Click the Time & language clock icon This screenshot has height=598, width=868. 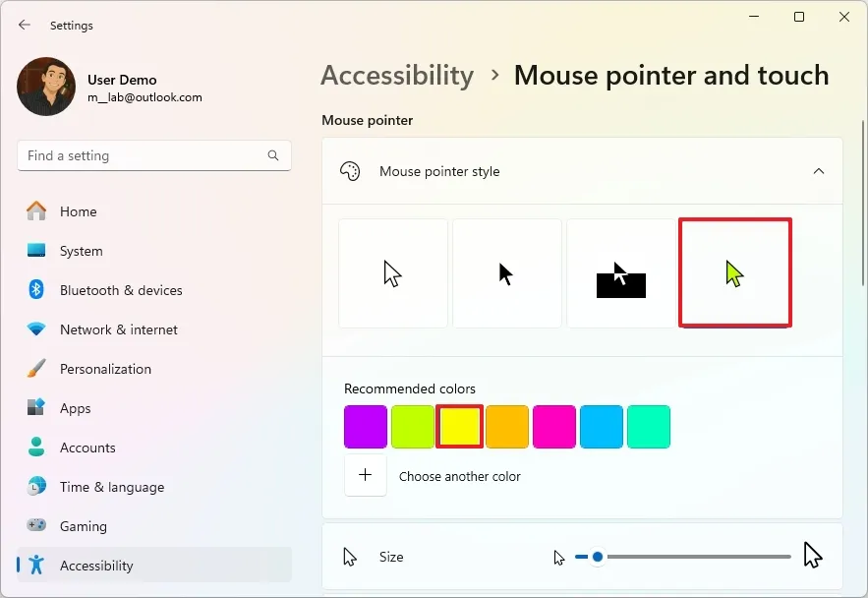(36, 487)
